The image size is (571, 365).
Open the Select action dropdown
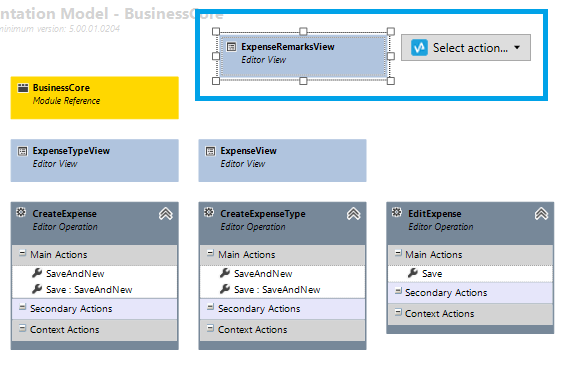coord(466,48)
